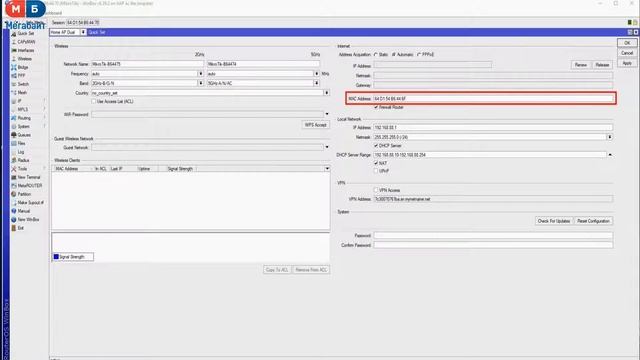
Task: Click the Cancel button
Action: pos(627,53)
